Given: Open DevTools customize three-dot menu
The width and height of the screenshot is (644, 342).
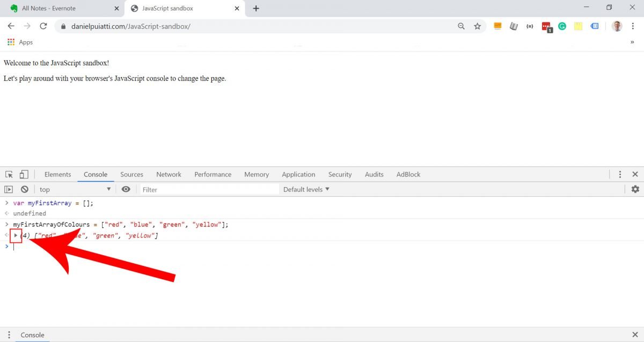Looking at the screenshot, I should point(620,174).
